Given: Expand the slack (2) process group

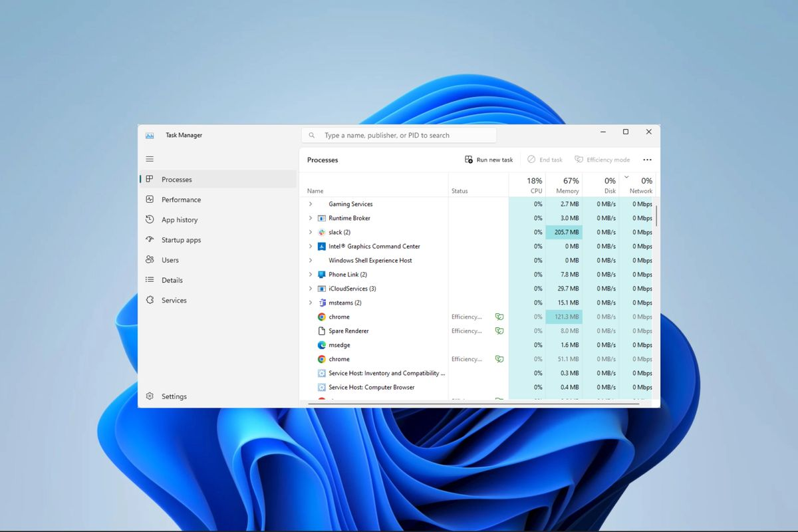Looking at the screenshot, I should (311, 232).
